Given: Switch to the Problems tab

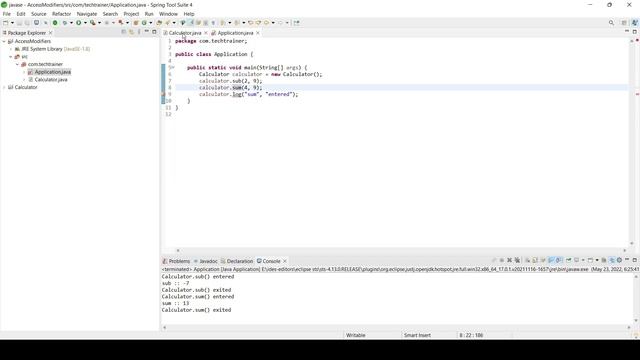Looking at the screenshot, I should pyautogui.click(x=179, y=261).
